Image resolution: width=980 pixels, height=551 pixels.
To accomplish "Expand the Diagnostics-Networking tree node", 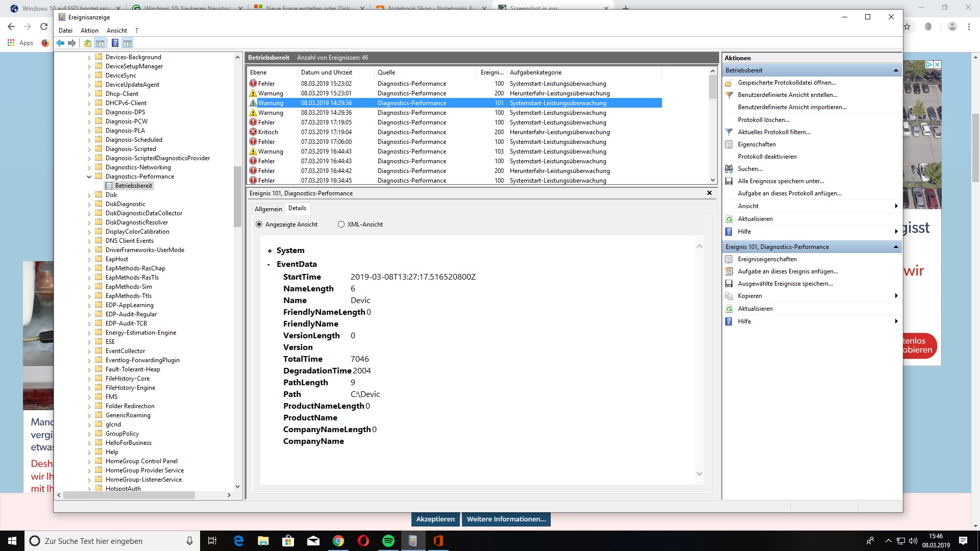I will pyautogui.click(x=89, y=167).
